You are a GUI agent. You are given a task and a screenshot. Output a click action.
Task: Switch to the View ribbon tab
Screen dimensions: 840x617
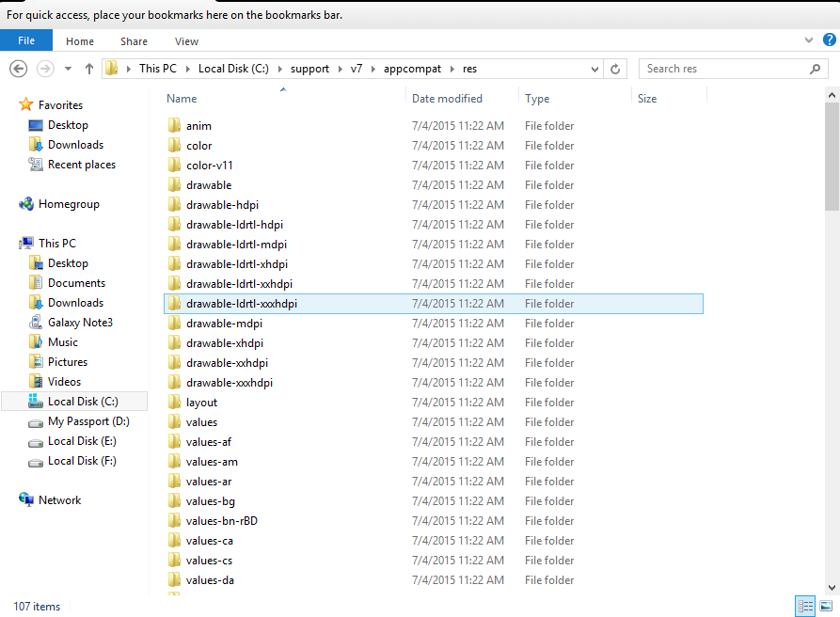186,41
